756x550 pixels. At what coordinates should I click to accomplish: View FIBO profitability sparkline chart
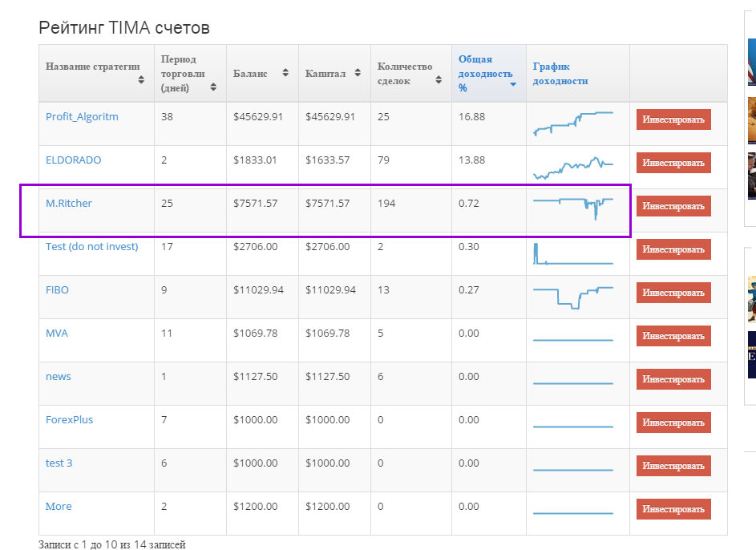pos(573,297)
